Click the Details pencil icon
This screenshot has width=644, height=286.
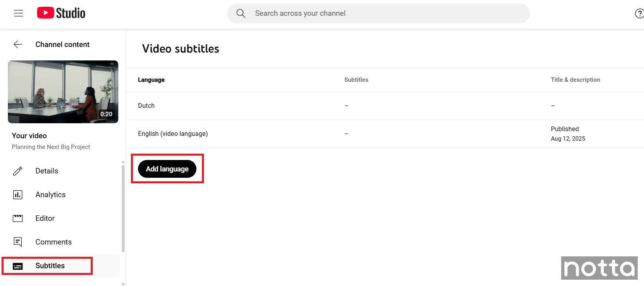tap(18, 171)
